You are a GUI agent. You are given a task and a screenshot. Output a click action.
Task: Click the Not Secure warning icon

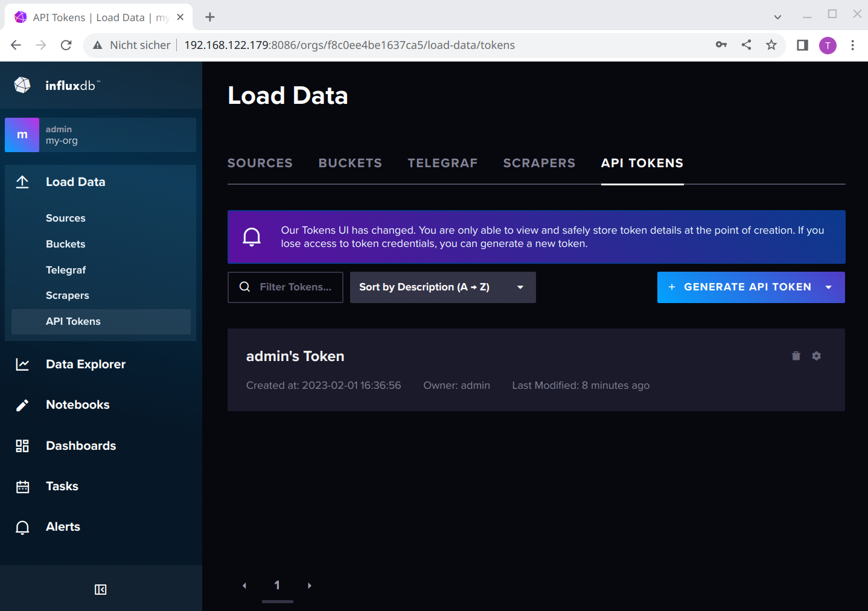click(x=98, y=45)
